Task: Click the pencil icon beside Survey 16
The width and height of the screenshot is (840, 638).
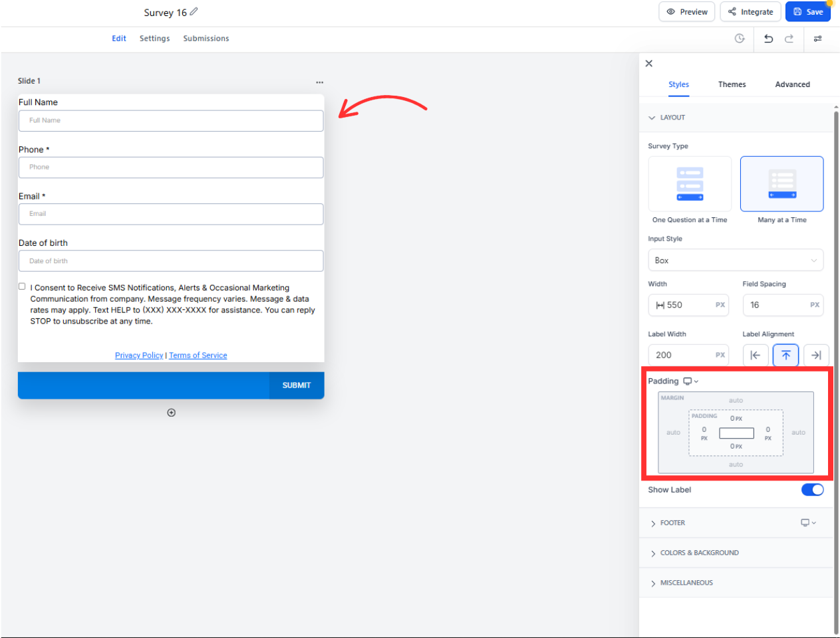Action: pyautogui.click(x=194, y=12)
